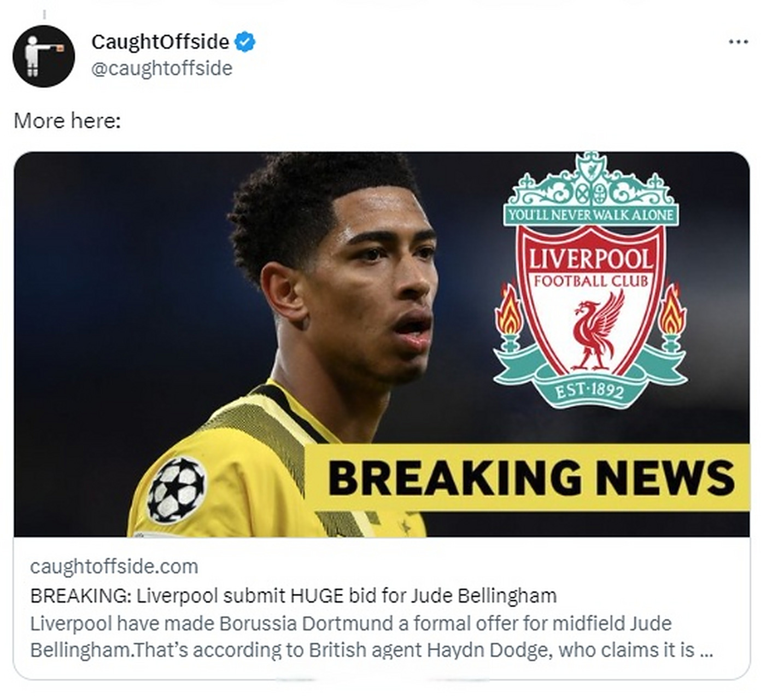Open the CaughtOffside profile avatar

coord(44,56)
